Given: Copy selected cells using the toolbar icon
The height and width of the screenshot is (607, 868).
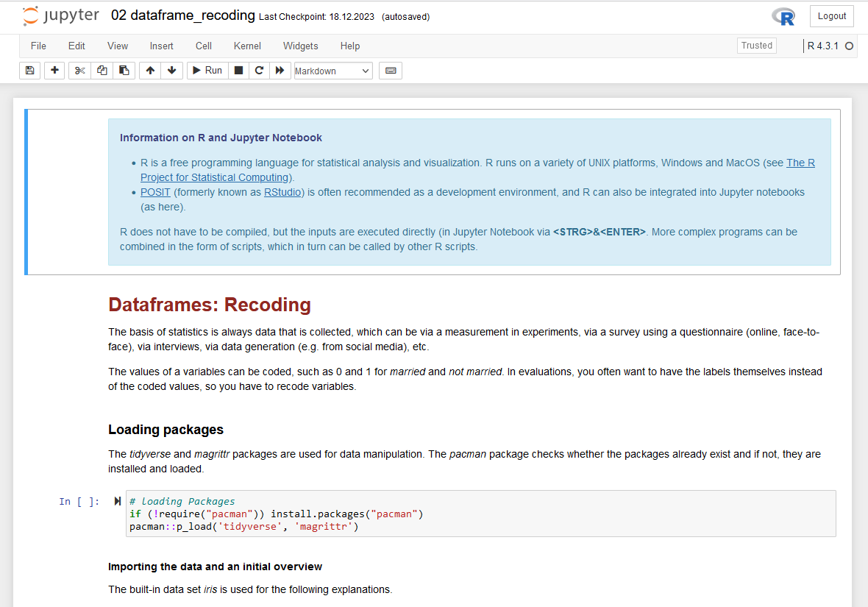Looking at the screenshot, I should pyautogui.click(x=102, y=71).
